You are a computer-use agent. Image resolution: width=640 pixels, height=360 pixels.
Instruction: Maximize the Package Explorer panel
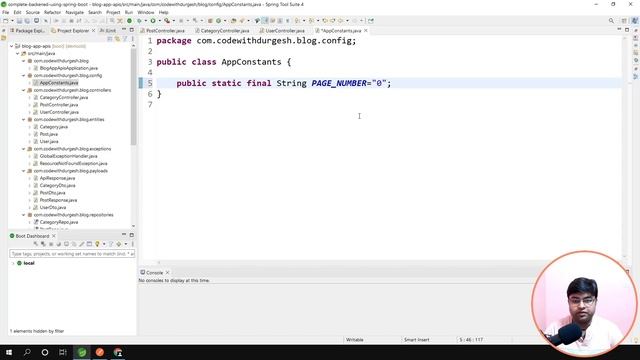pyautogui.click(x=131, y=30)
